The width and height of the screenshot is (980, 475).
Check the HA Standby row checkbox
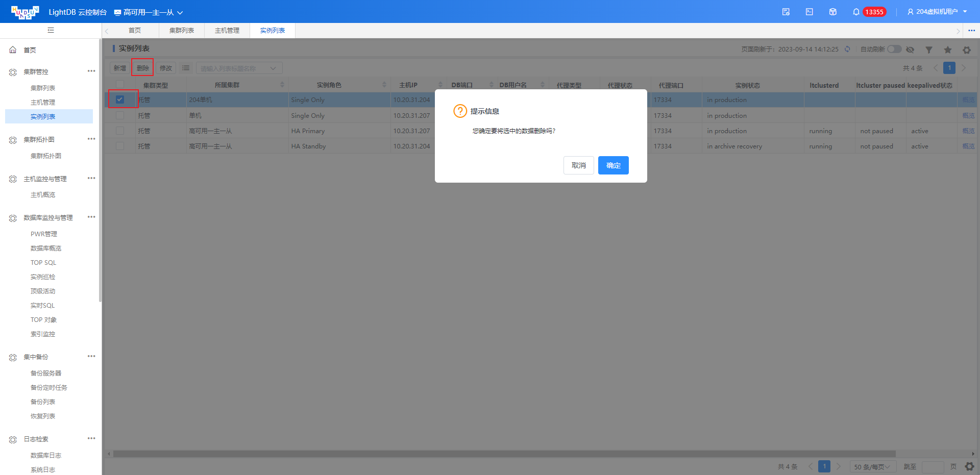click(x=120, y=146)
